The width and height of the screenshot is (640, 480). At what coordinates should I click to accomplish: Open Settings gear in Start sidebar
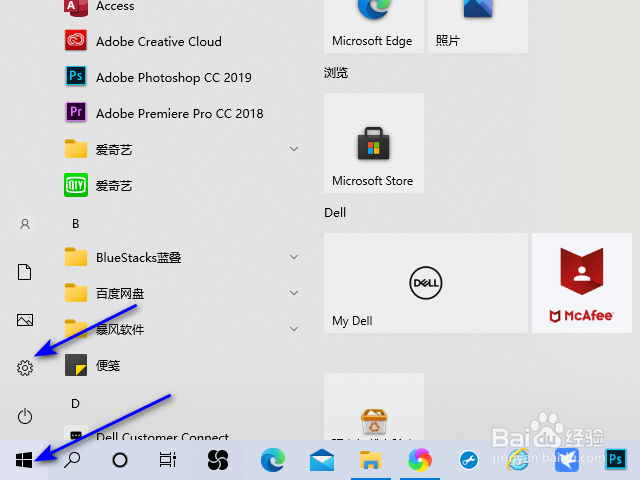click(25, 368)
